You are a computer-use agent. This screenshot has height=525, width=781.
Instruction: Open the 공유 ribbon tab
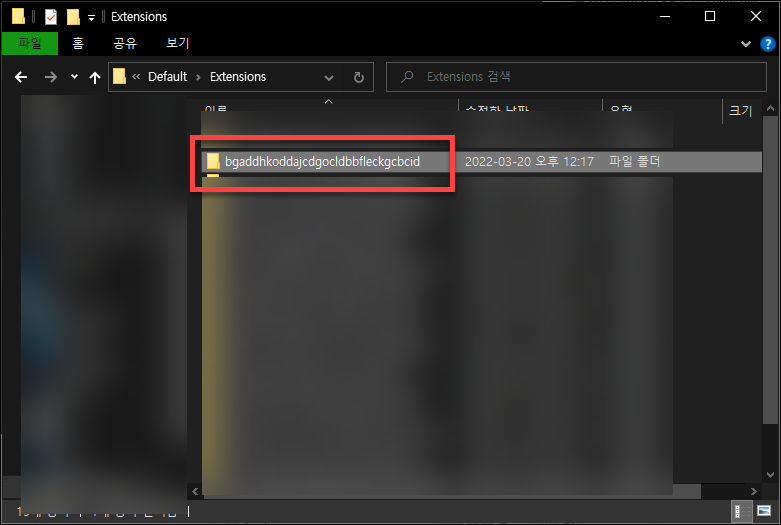125,43
